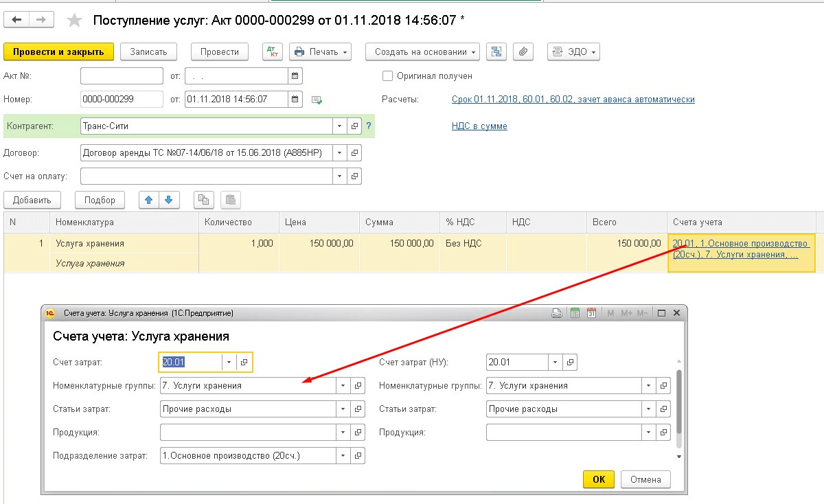Click Отмена in the accounts dialog
The width and height of the screenshot is (824, 504).
[645, 479]
